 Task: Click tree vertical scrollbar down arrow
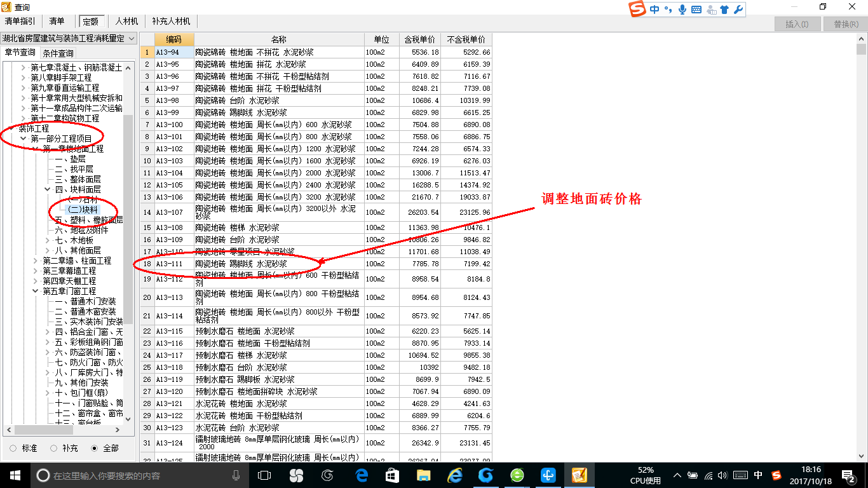128,418
